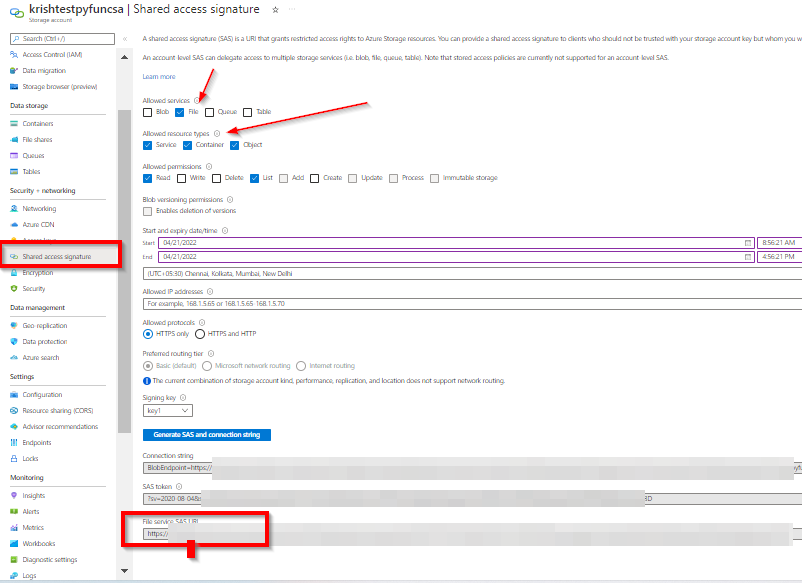
Task: Uncheck the Container resource type
Action: pyautogui.click(x=187, y=145)
